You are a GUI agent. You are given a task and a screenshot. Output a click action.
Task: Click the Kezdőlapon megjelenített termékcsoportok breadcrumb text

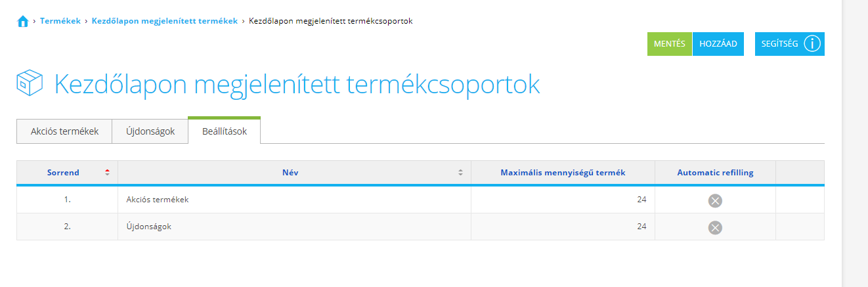point(331,21)
